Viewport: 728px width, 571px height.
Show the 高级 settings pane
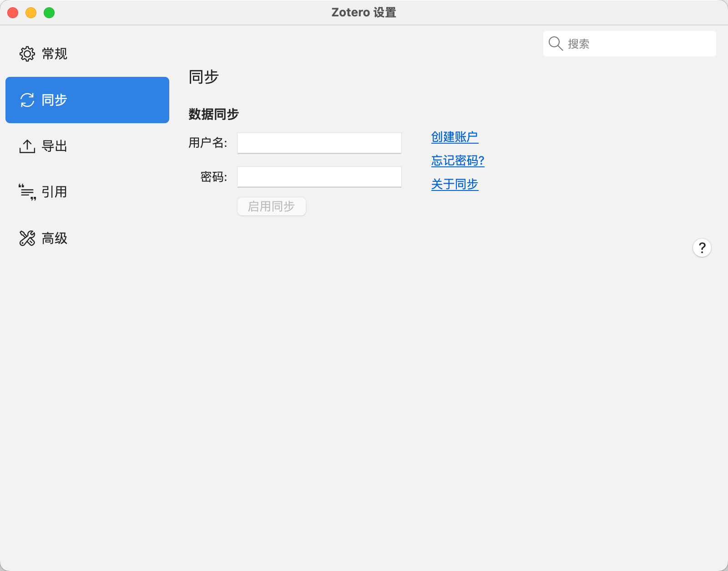[x=87, y=238]
